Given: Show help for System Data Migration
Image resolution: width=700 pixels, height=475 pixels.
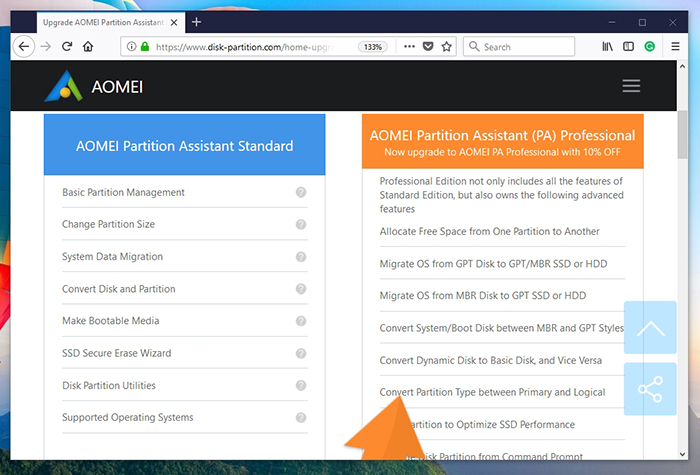Looking at the screenshot, I should (301, 257).
